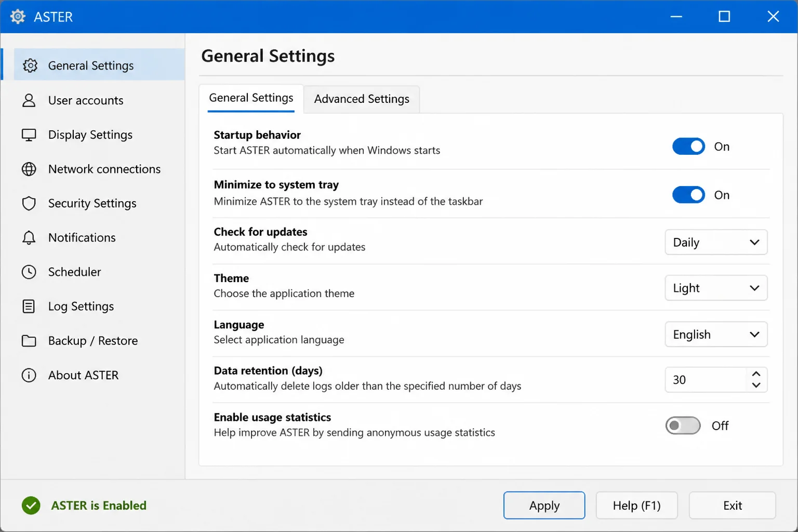Click the Scheduler clock icon

(29, 272)
